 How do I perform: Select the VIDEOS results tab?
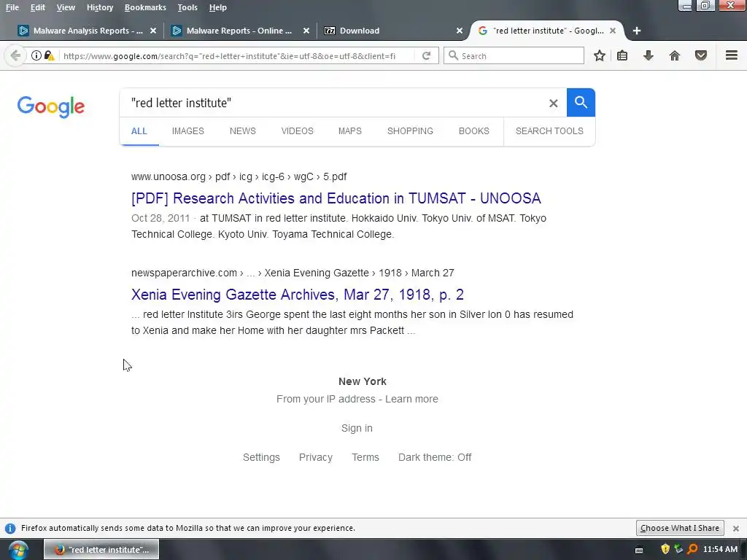[298, 131]
